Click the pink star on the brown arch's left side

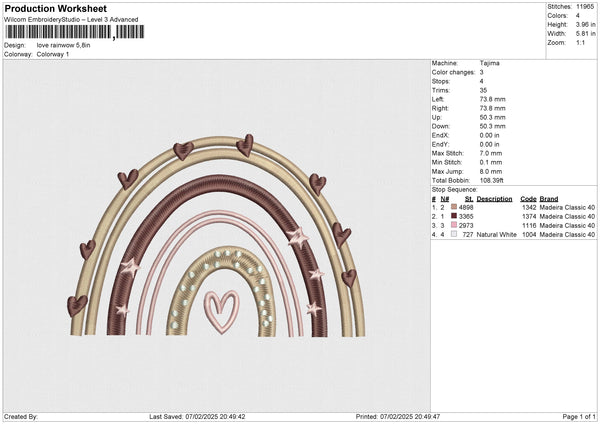point(129,267)
